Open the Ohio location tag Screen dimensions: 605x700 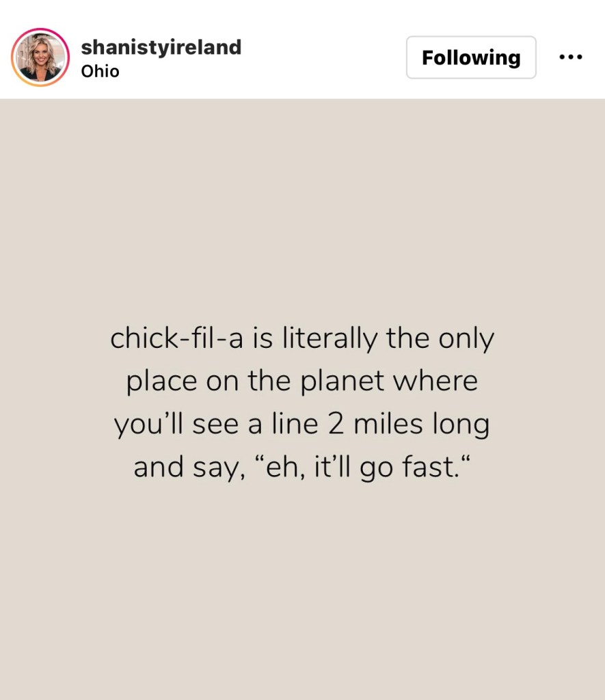[x=100, y=72]
